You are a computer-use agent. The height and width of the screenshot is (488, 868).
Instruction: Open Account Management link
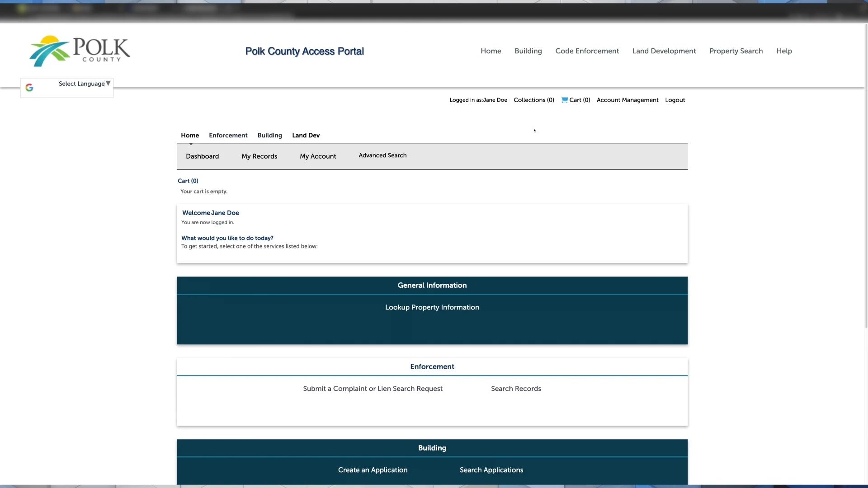click(627, 100)
